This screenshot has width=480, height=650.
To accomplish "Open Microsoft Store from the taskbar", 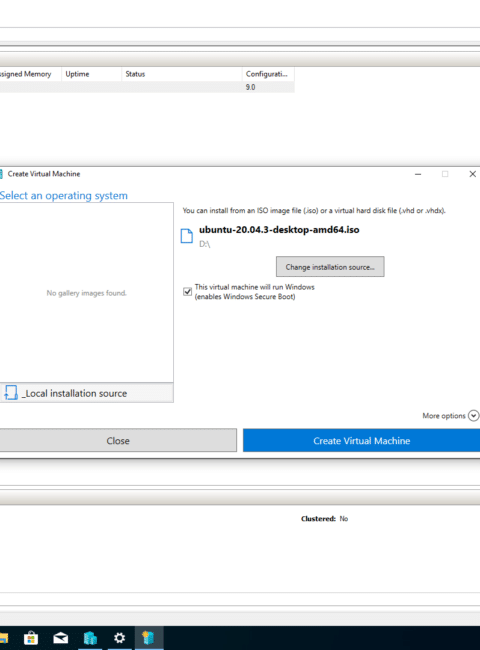I will pos(31,638).
